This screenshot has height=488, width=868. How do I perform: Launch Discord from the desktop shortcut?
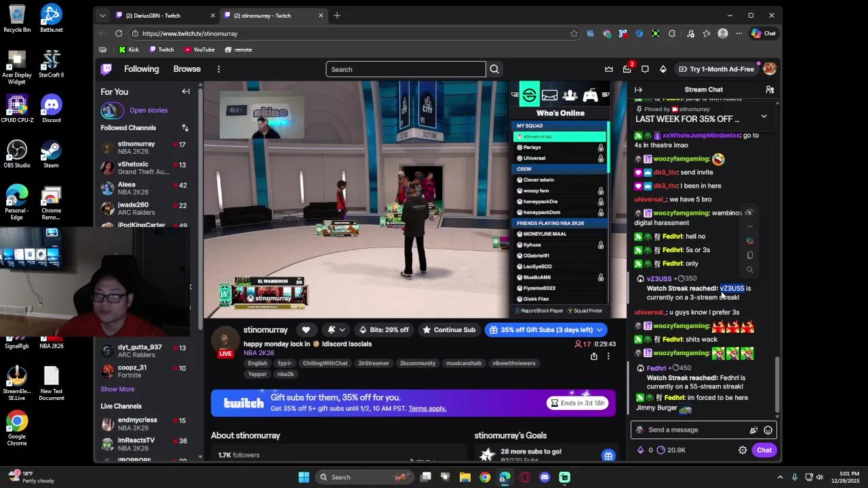(x=51, y=108)
